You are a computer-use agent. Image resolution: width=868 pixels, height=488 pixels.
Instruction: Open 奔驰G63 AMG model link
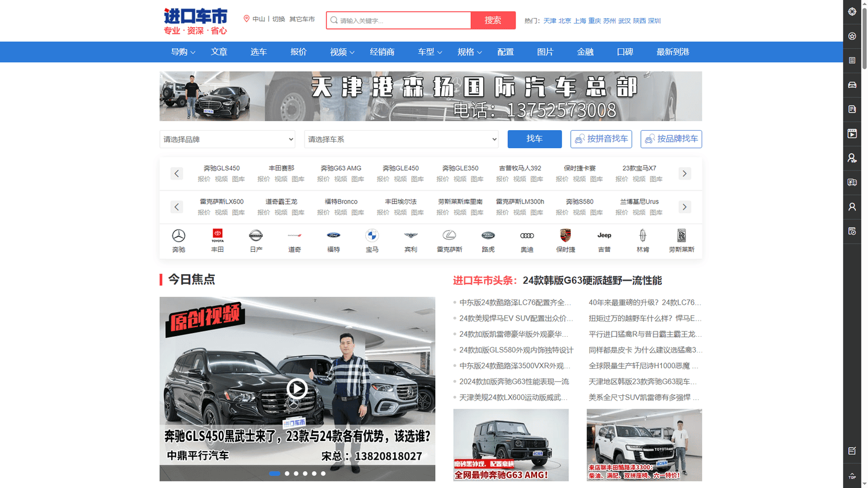(x=341, y=168)
